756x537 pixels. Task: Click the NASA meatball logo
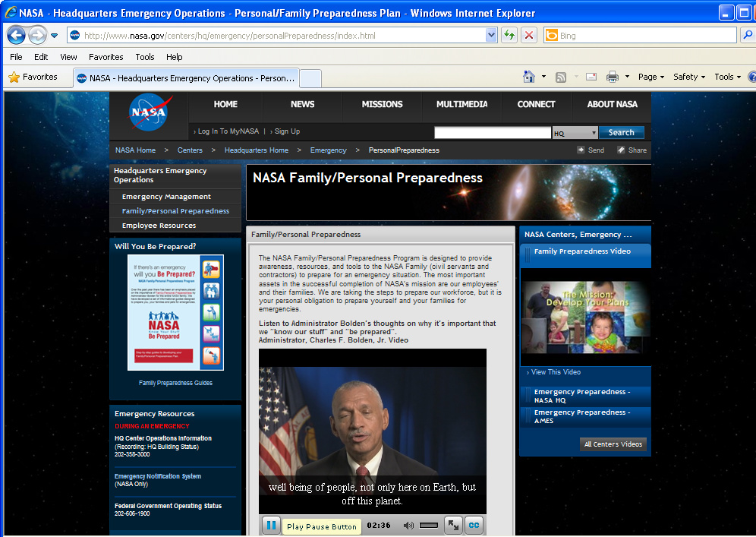(150, 112)
